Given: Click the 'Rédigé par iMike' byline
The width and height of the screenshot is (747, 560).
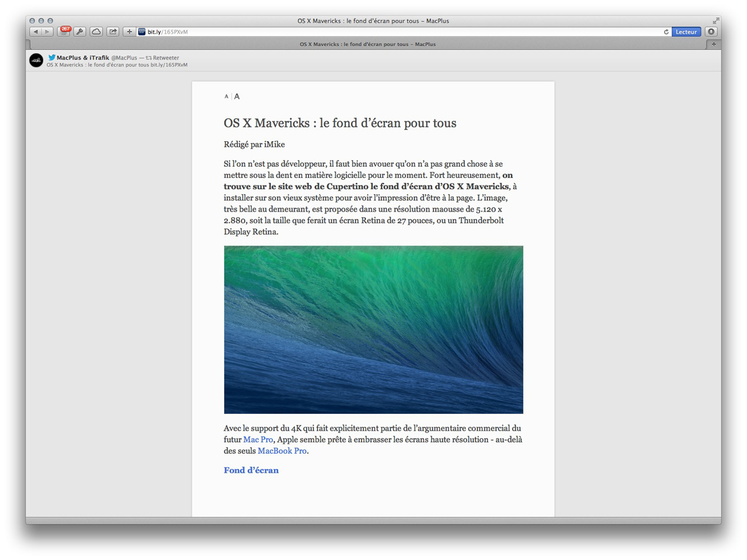Looking at the screenshot, I should (254, 144).
